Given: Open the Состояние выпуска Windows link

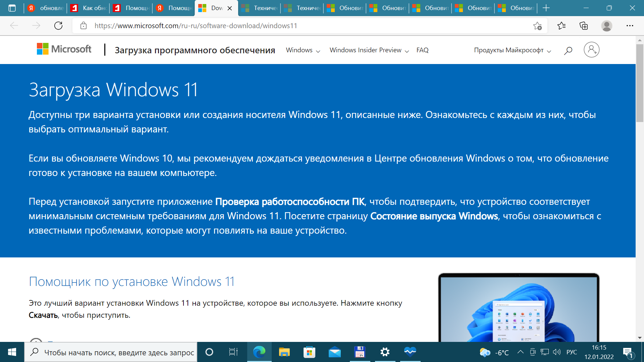Looking at the screenshot, I should pos(434,216).
